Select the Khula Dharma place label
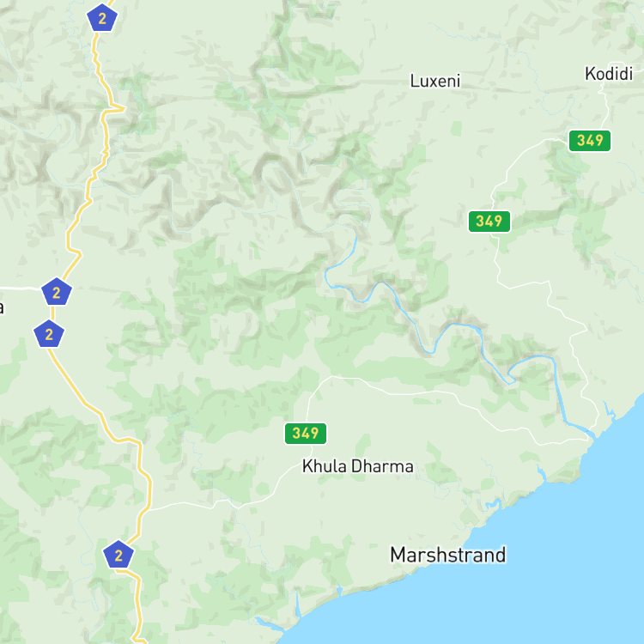The image size is (644, 644). point(358,466)
